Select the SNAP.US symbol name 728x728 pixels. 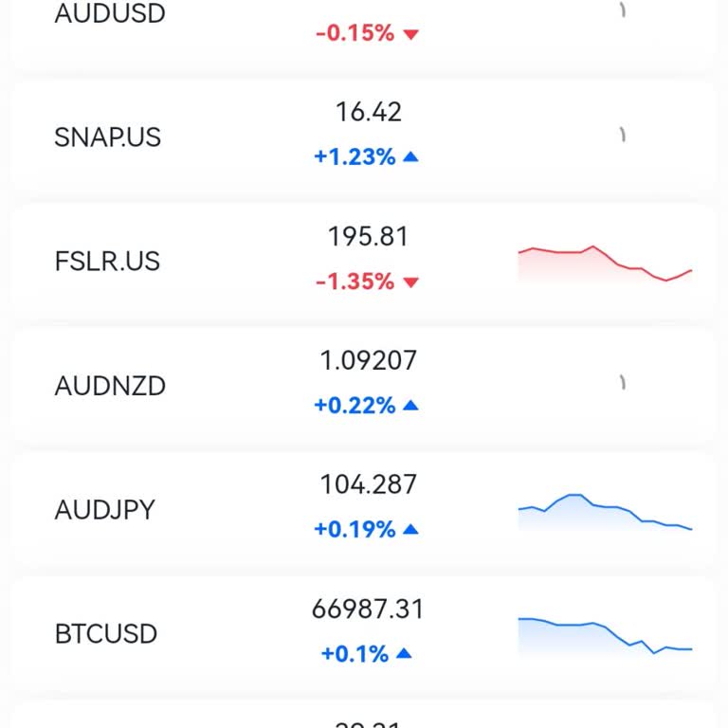108,137
